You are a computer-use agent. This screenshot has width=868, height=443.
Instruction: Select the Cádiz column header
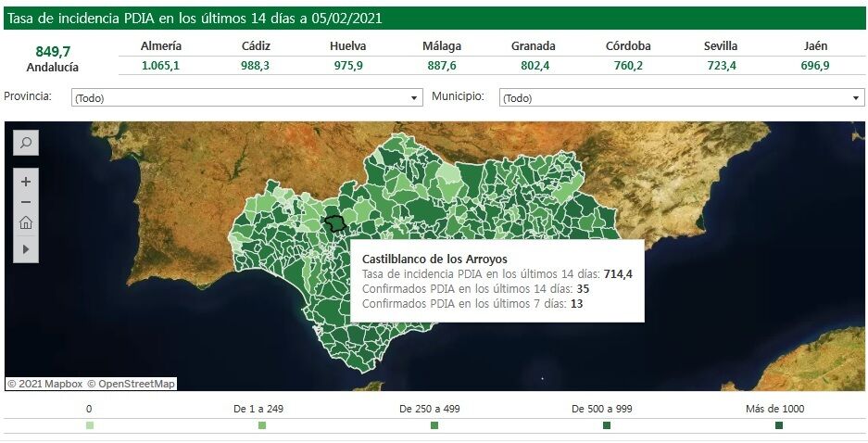(x=256, y=46)
